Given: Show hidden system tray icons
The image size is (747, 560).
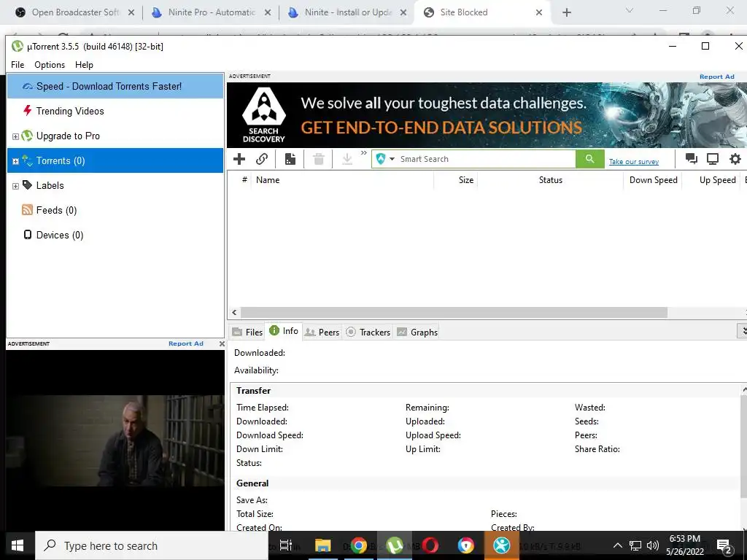Looking at the screenshot, I should click(x=617, y=545).
